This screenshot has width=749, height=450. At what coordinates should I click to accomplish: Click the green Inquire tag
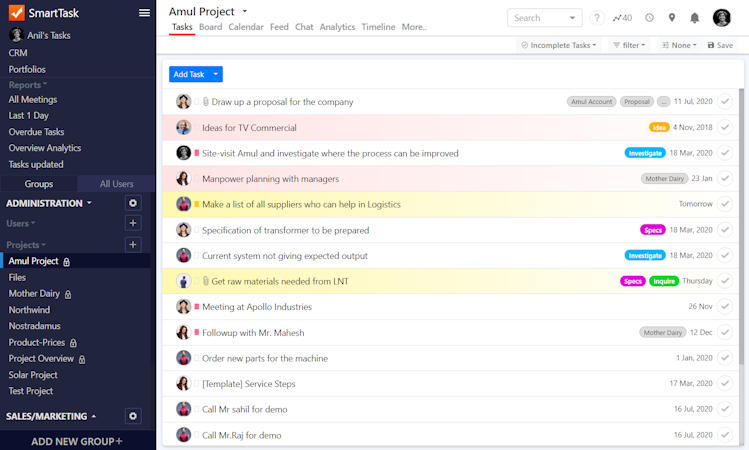click(664, 281)
